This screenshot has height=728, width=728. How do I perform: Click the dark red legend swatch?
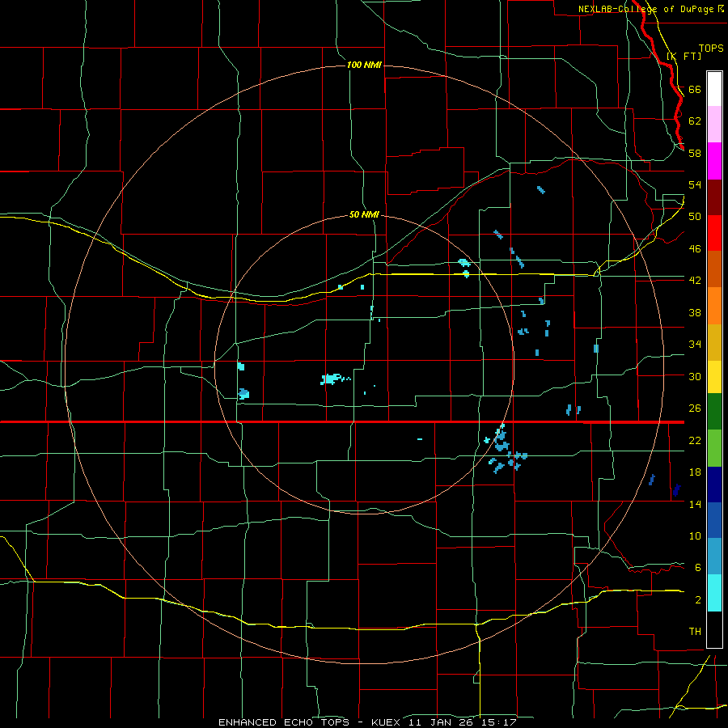pos(714,197)
